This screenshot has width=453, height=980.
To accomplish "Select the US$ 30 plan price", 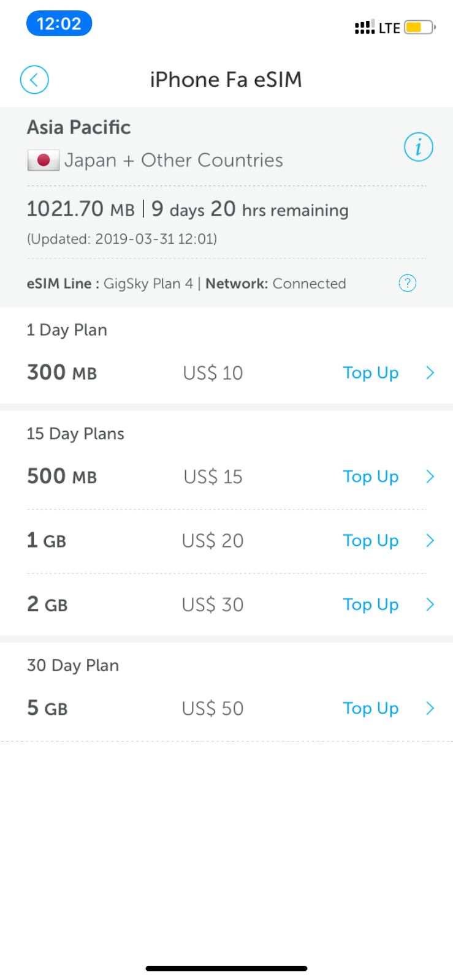I will 213,605.
